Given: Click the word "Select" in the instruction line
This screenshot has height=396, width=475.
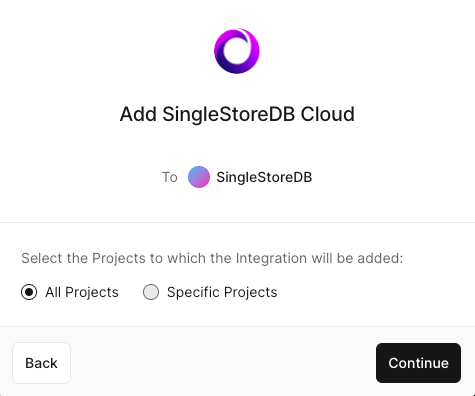Looking at the screenshot, I should coord(42,258).
